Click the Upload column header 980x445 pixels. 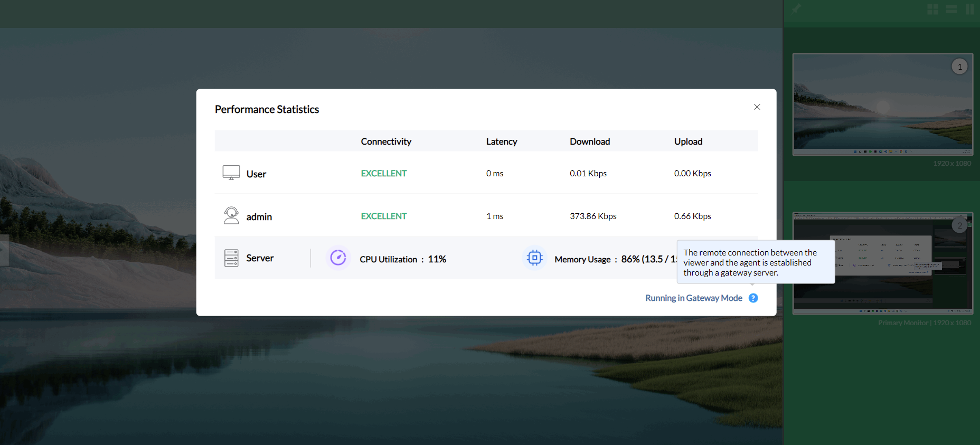coord(688,141)
